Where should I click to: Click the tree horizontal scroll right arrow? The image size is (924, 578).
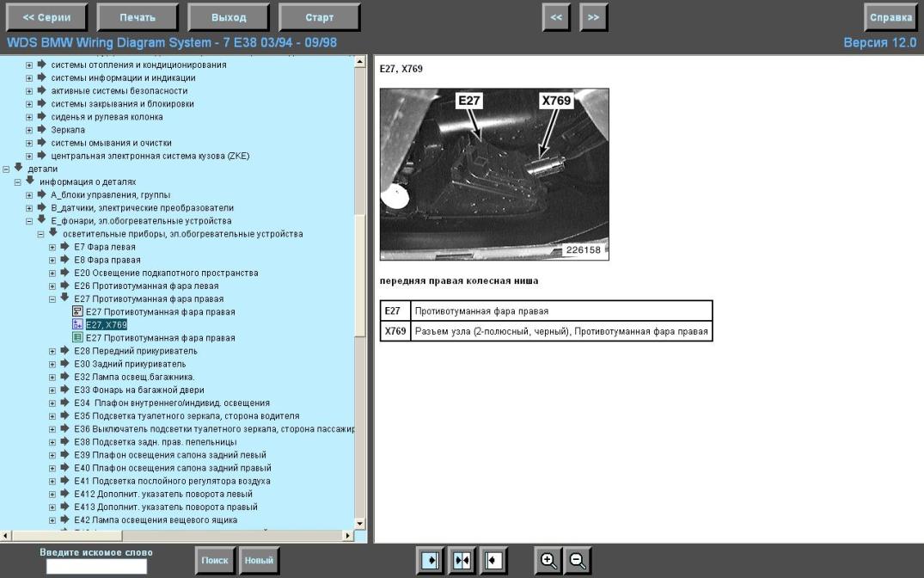tap(348, 536)
